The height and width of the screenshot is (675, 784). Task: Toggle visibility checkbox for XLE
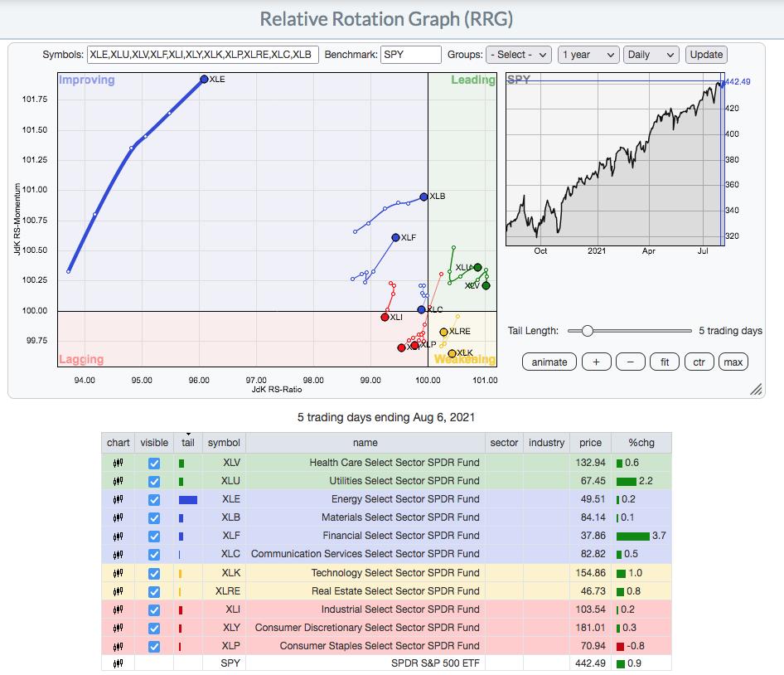click(x=154, y=500)
